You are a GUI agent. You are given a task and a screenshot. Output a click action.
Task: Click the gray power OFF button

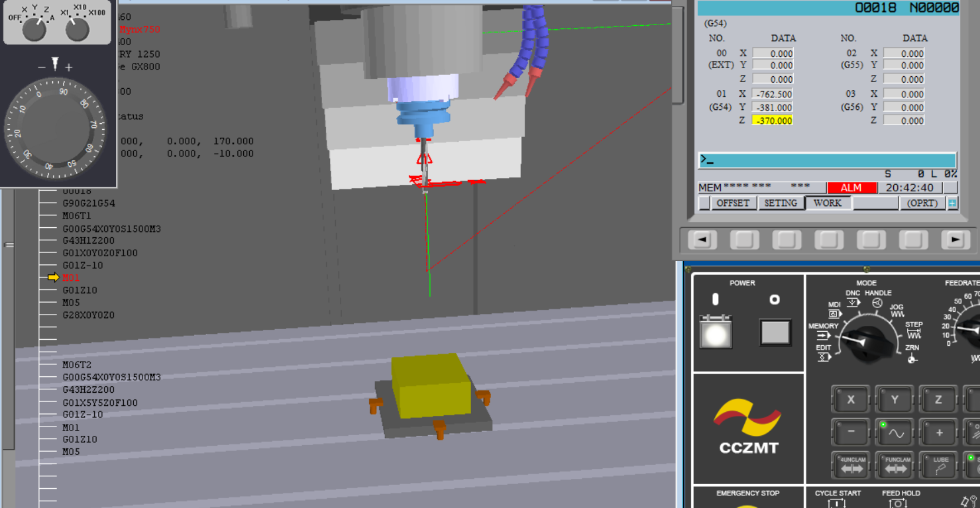point(775,332)
